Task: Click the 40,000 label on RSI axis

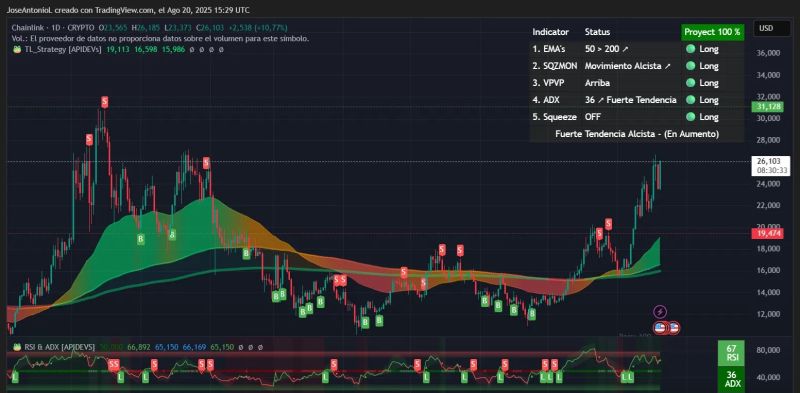Action: tap(769, 377)
